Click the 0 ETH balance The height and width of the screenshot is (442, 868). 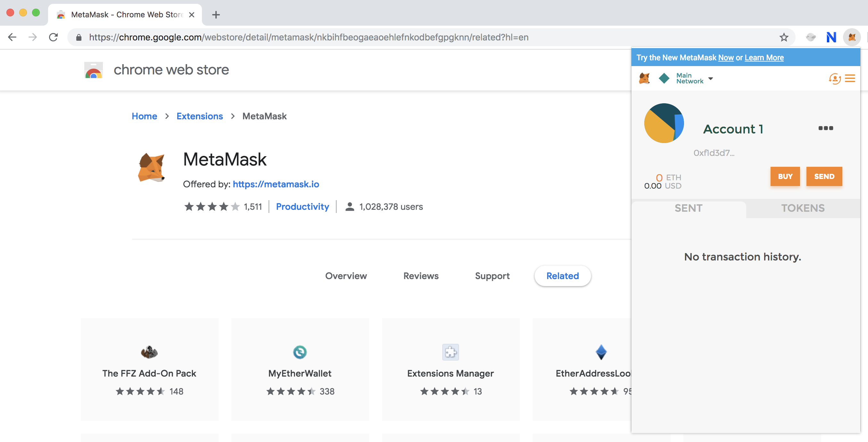(668, 178)
